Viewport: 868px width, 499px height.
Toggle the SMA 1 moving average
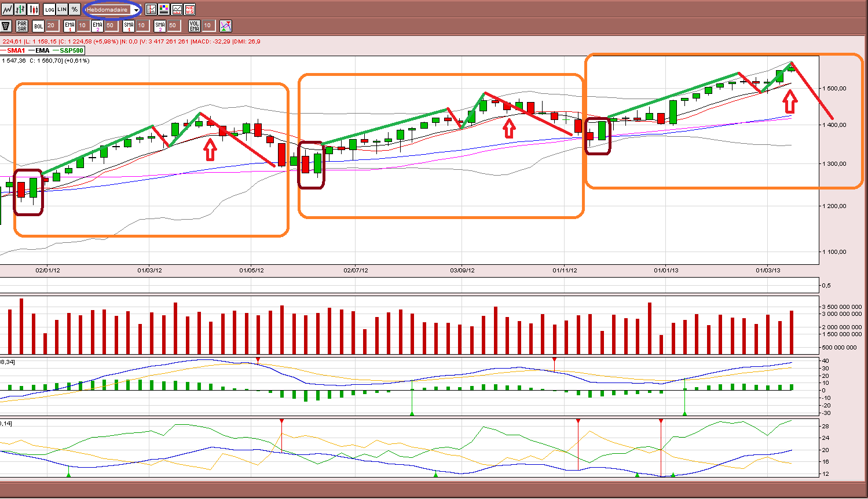click(x=129, y=26)
